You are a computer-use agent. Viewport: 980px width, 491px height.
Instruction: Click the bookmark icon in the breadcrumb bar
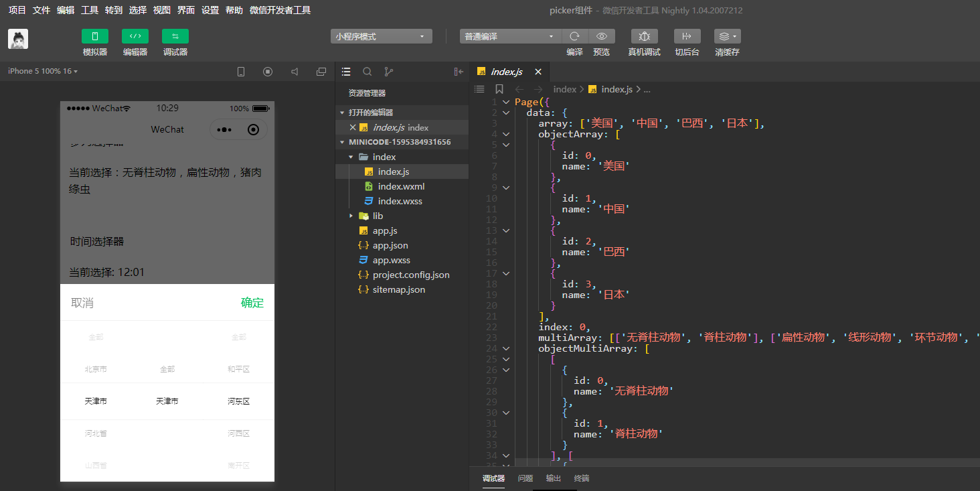499,89
